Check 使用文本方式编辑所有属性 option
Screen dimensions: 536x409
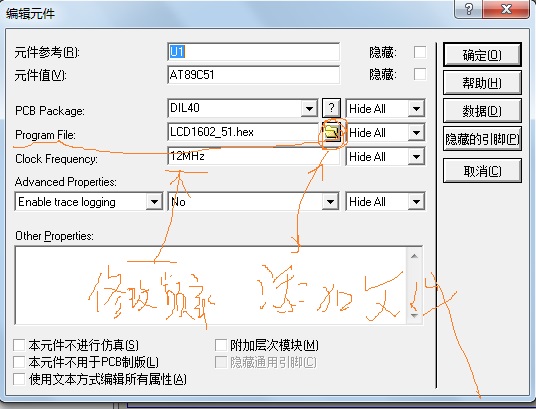(19, 379)
